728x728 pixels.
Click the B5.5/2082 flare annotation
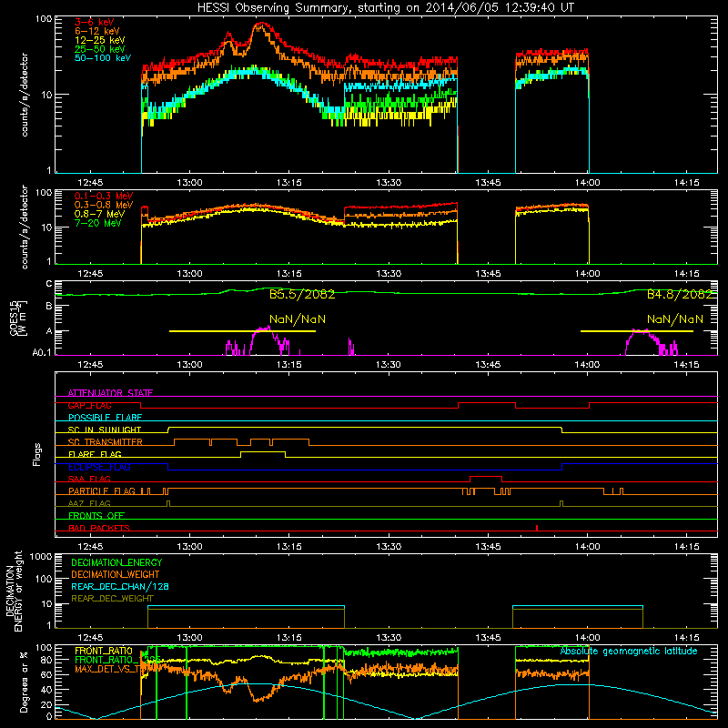tap(302, 294)
